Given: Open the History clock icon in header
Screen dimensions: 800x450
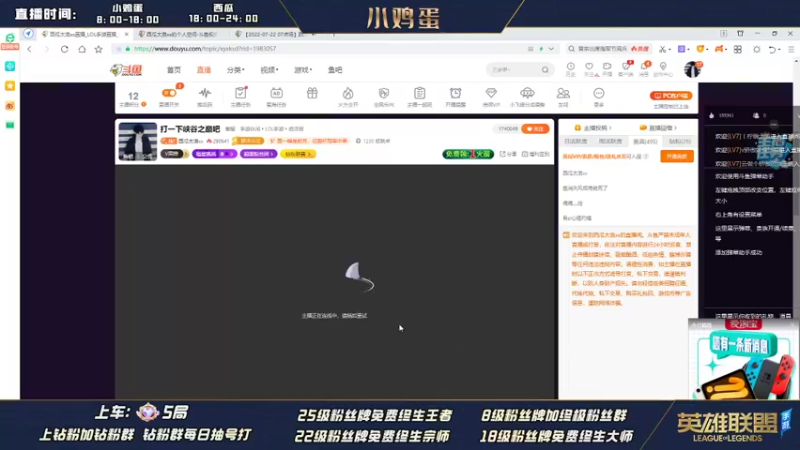Looking at the screenshot, I should [570, 66].
